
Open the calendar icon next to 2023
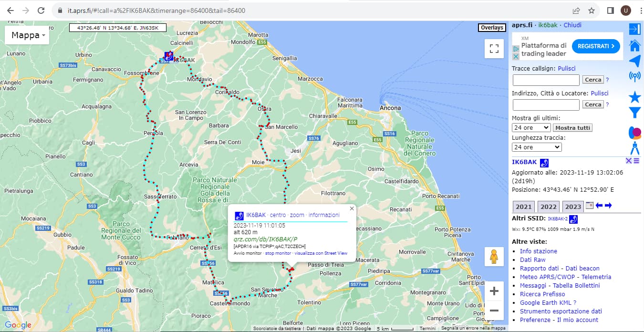pos(589,206)
